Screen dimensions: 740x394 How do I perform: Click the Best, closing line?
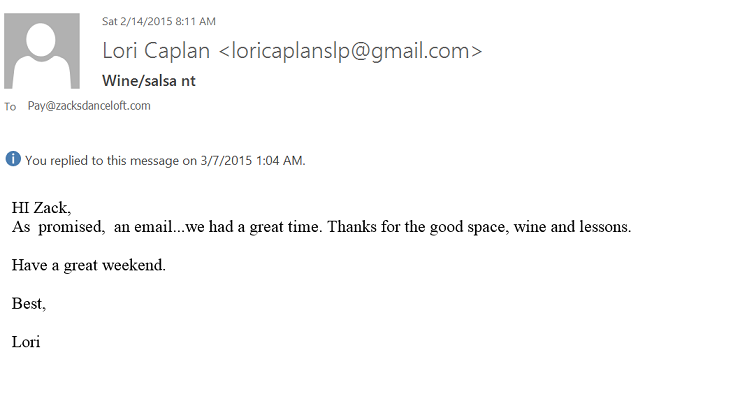(x=29, y=303)
